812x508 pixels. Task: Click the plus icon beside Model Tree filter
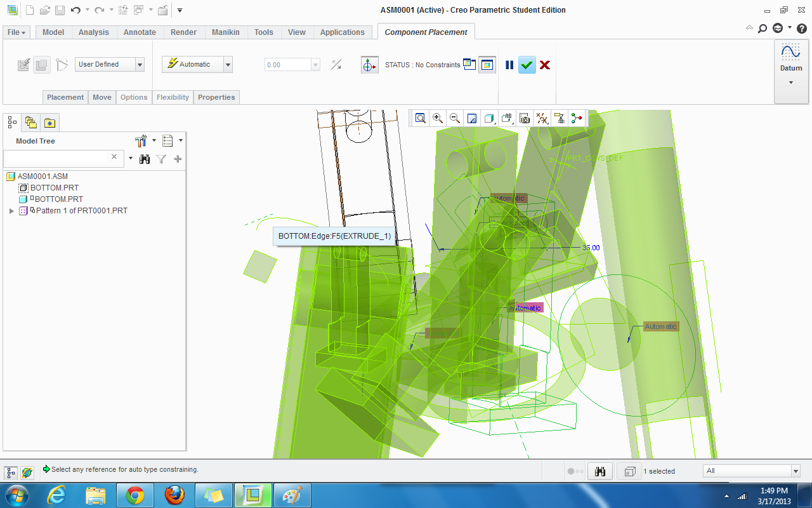178,159
